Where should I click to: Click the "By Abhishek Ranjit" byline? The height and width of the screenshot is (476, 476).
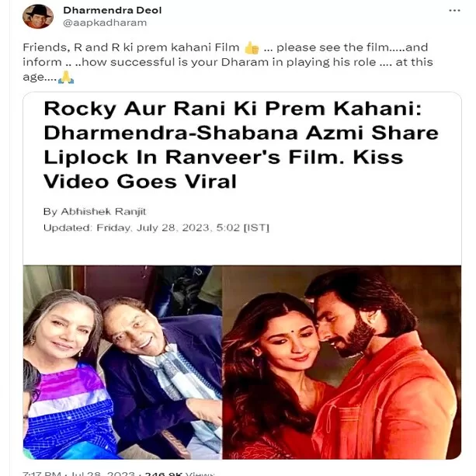coord(95,211)
